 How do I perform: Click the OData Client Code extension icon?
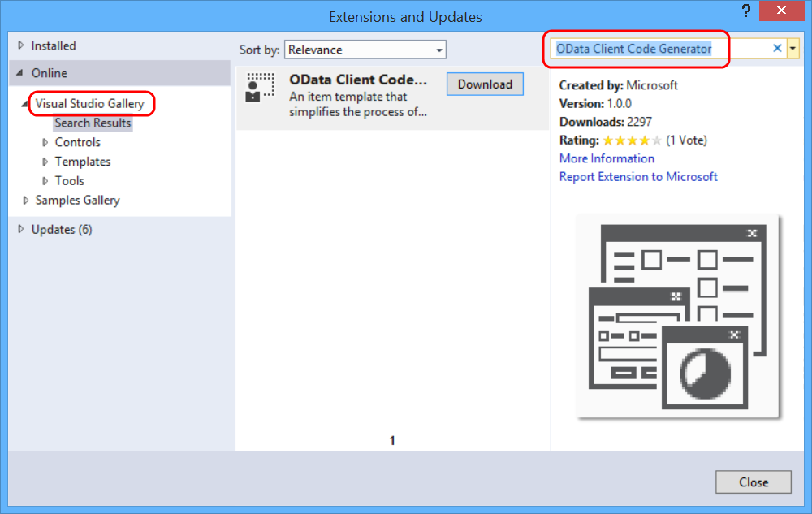pos(260,89)
